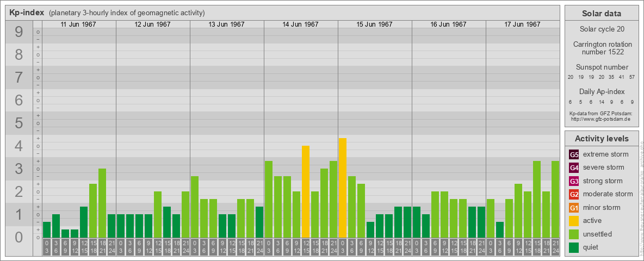The height and width of the screenshot is (261, 644).
Task: Select the '16 Jun 1967' date header
Action: pos(448,24)
